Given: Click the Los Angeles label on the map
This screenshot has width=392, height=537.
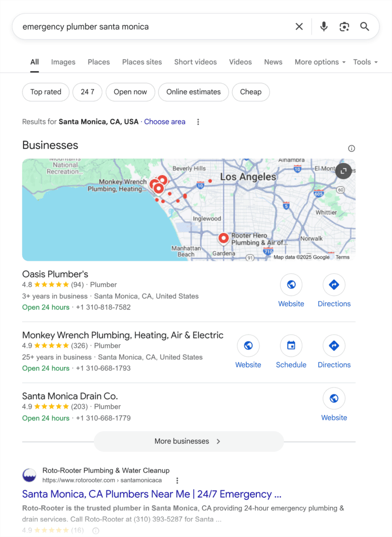Looking at the screenshot, I should click(x=248, y=177).
